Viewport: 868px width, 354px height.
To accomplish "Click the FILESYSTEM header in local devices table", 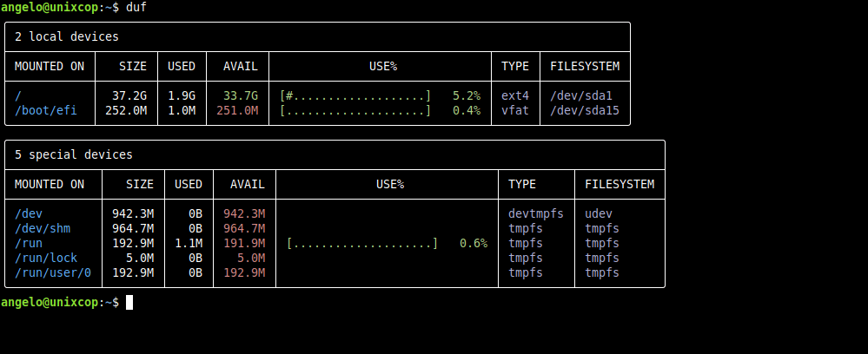I will click(x=585, y=66).
